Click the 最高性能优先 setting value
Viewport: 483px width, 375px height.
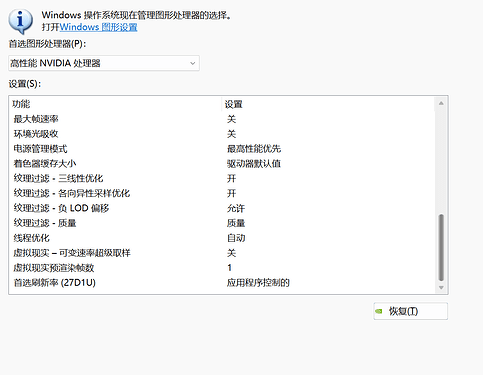(254, 149)
